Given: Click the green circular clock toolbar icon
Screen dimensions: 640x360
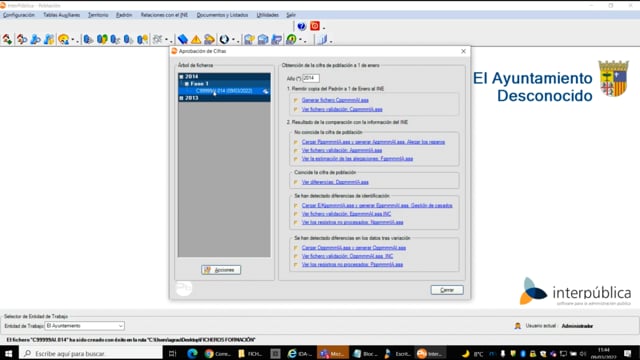Looking at the screenshot, I should (x=291, y=39).
